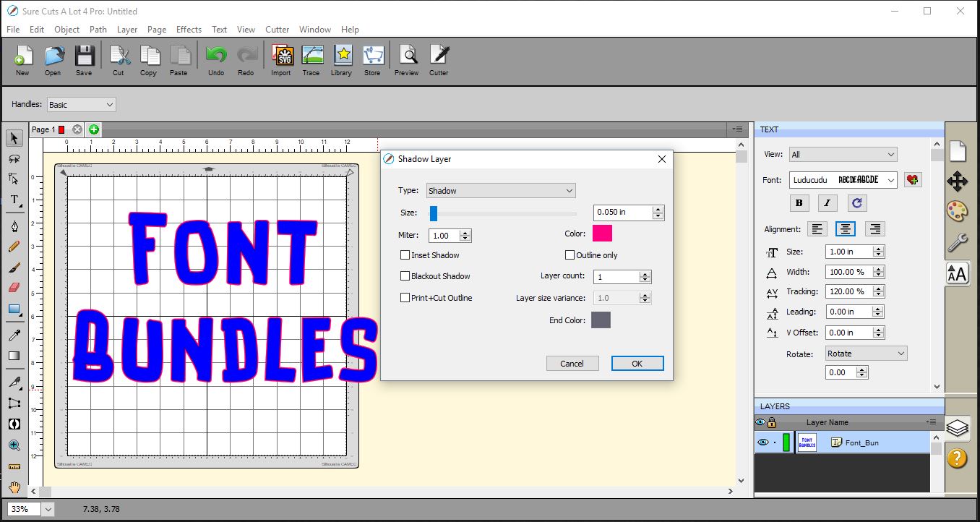Screen dimensions: 980x522
Task: Open the Effects menu
Action: (x=189, y=30)
